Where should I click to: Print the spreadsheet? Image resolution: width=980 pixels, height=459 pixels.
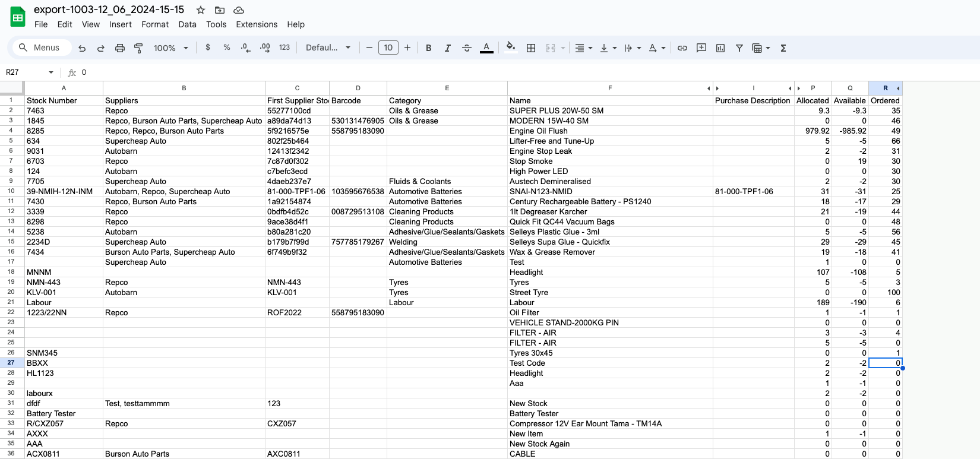[x=120, y=48]
